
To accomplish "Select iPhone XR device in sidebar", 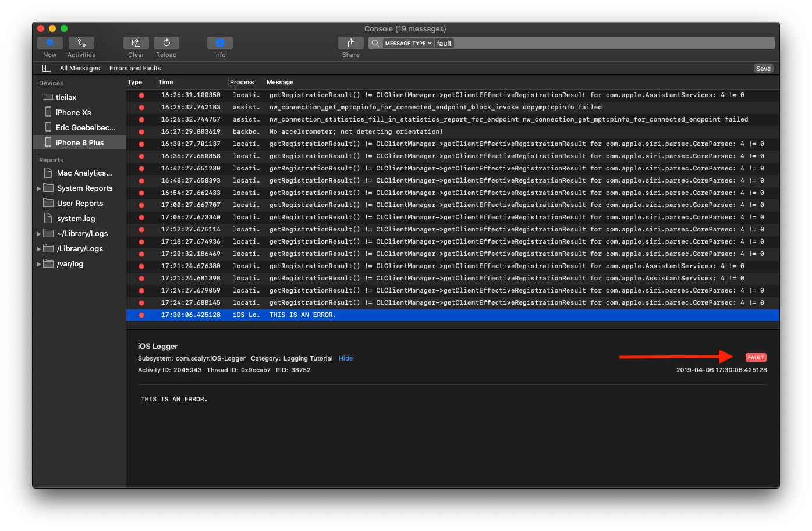I will tap(73, 113).
